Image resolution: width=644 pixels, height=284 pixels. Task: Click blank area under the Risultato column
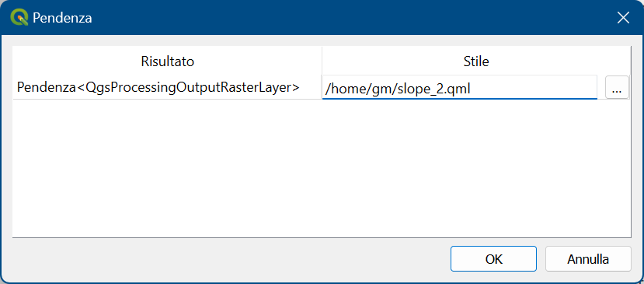tap(167, 168)
